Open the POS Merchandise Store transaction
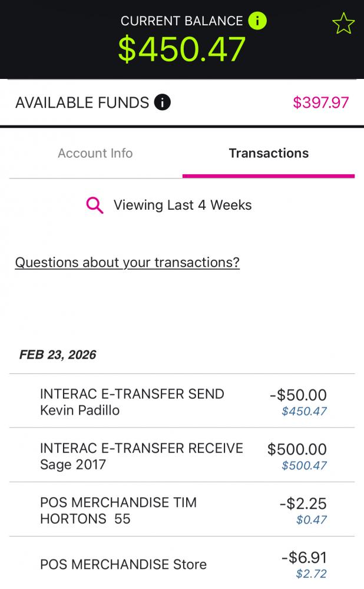 click(123, 564)
